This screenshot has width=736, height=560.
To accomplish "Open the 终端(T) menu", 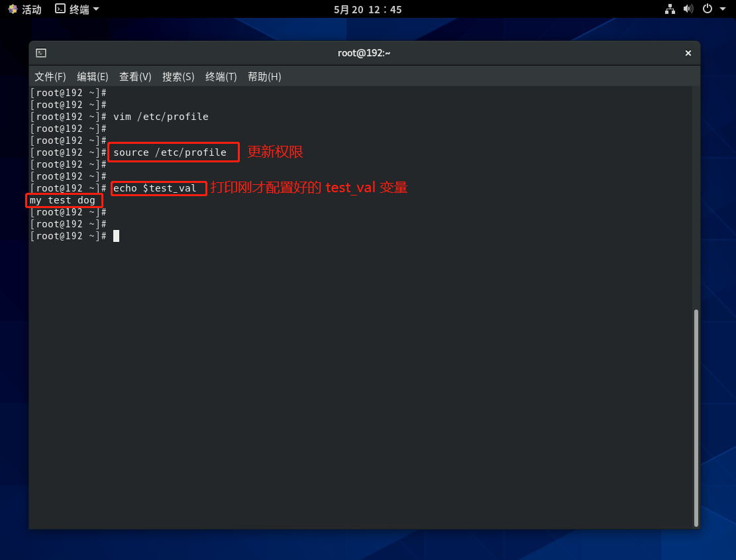I will point(221,77).
